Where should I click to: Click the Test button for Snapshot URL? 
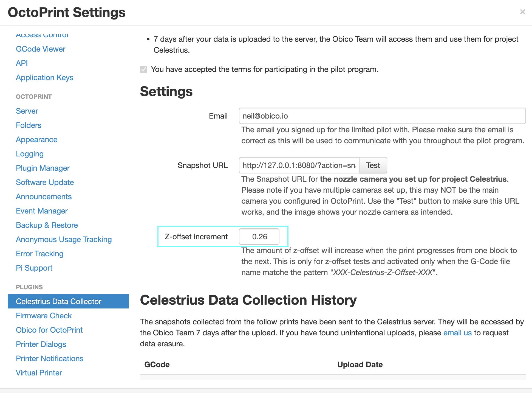(373, 165)
